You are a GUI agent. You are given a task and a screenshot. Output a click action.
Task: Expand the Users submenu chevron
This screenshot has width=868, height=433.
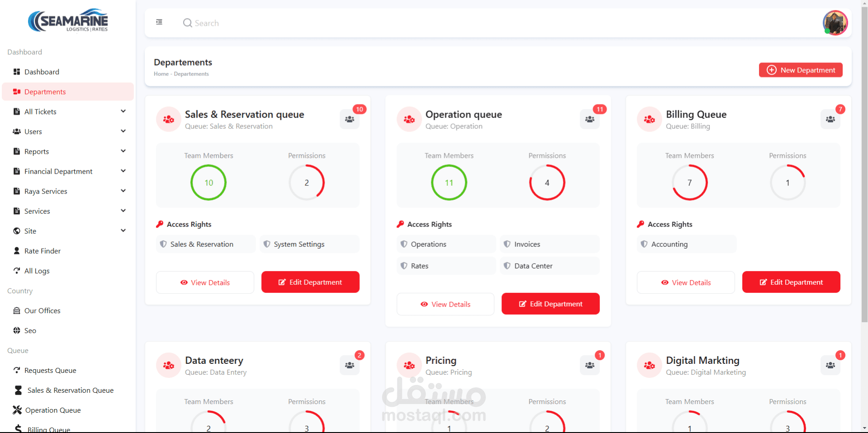click(123, 131)
